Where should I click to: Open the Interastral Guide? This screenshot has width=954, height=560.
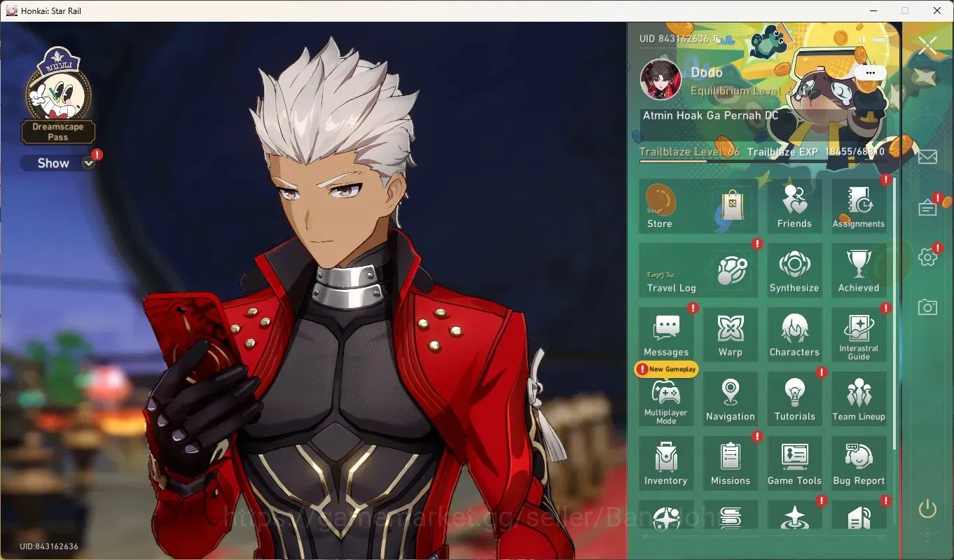pos(859,335)
